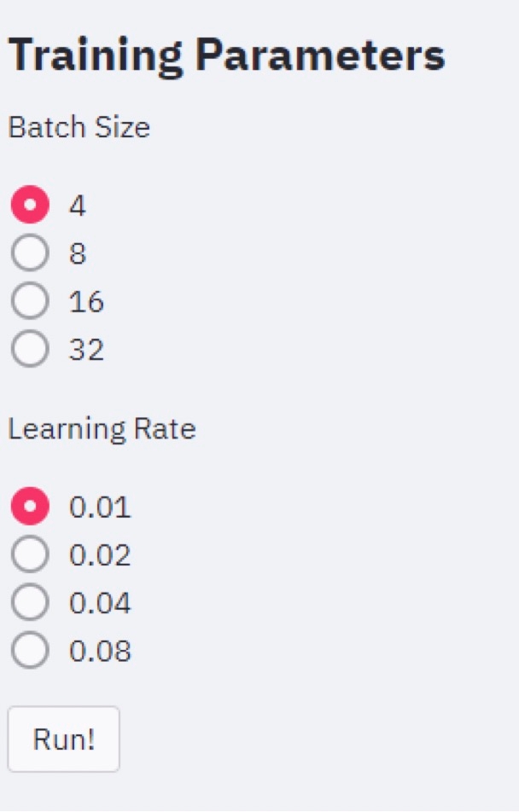The image size is (519, 812).
Task: Select learning rate 0.04 radio button
Action: (31, 603)
